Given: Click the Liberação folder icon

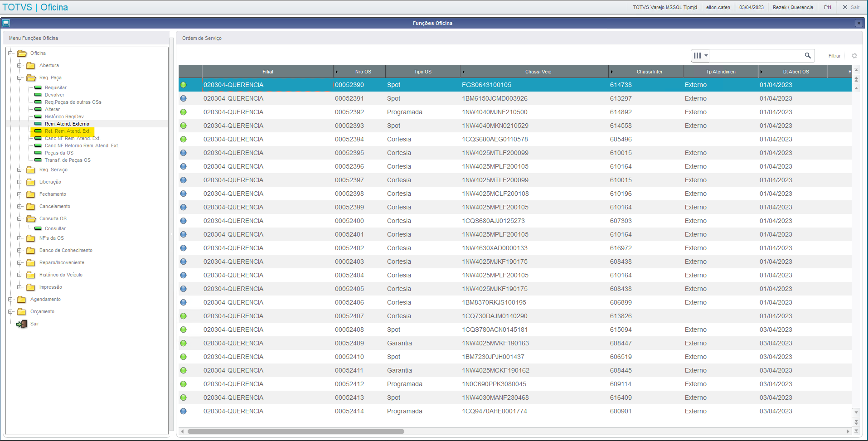Looking at the screenshot, I should click(30, 182).
